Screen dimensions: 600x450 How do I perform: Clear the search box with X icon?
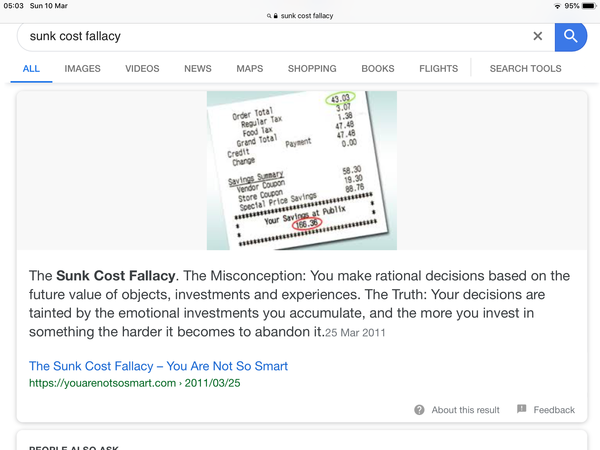538,36
